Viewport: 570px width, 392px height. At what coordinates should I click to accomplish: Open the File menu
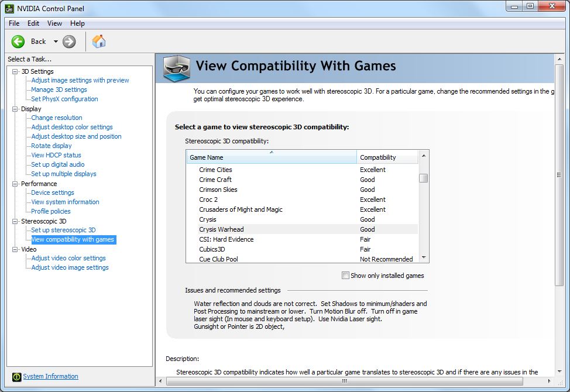tap(14, 23)
